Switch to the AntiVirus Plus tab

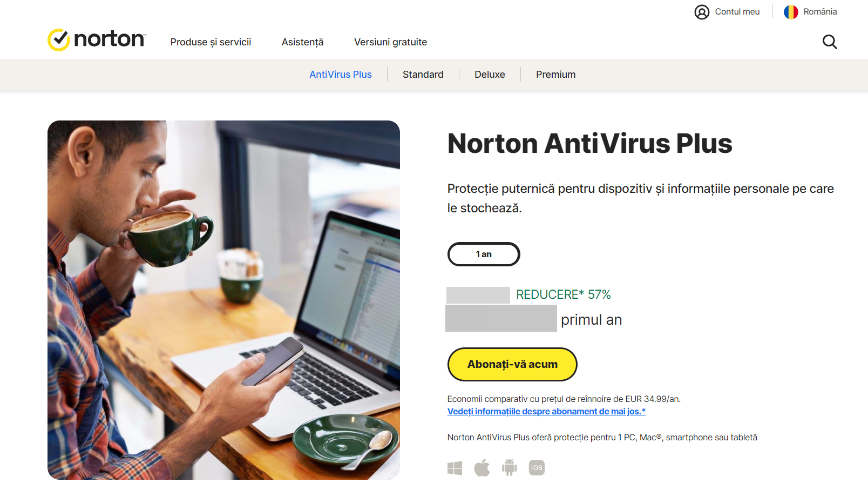pos(341,75)
